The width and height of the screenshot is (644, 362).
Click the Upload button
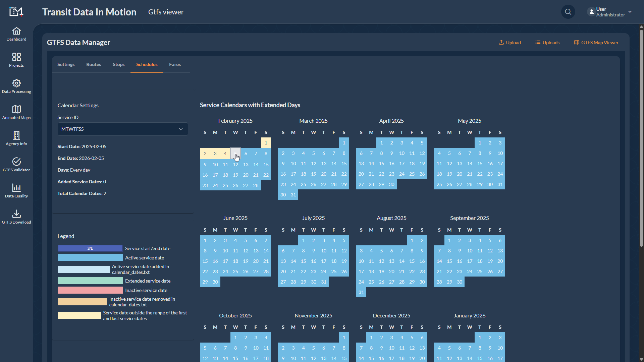coord(509,43)
